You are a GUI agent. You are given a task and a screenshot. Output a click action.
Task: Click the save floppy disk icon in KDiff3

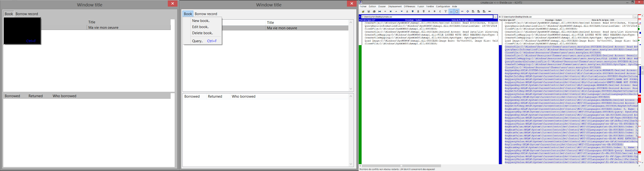368,12
